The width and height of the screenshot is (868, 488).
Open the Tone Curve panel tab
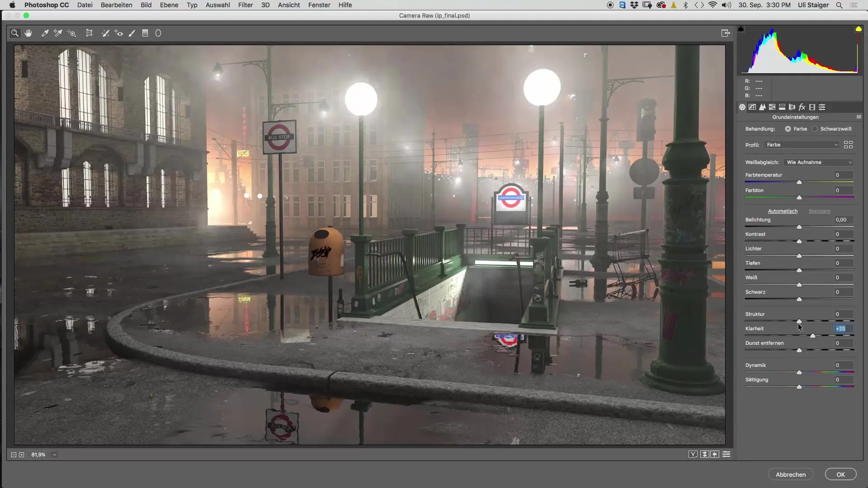(x=752, y=107)
